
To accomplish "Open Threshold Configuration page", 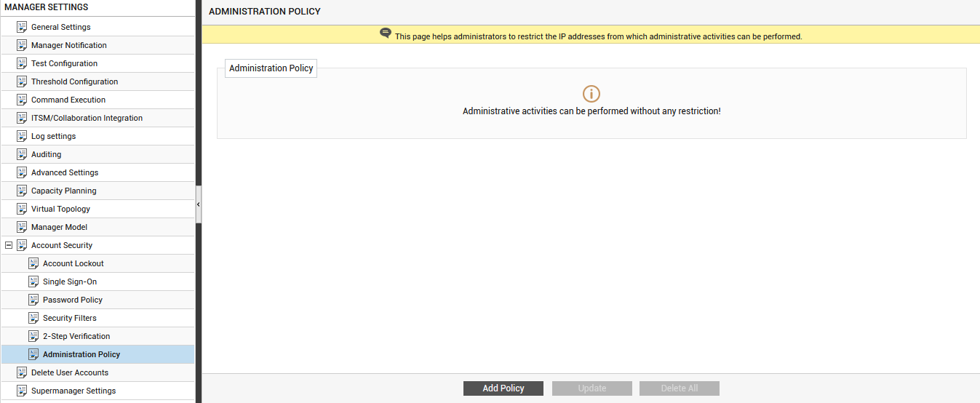I will pyautogui.click(x=74, y=81).
